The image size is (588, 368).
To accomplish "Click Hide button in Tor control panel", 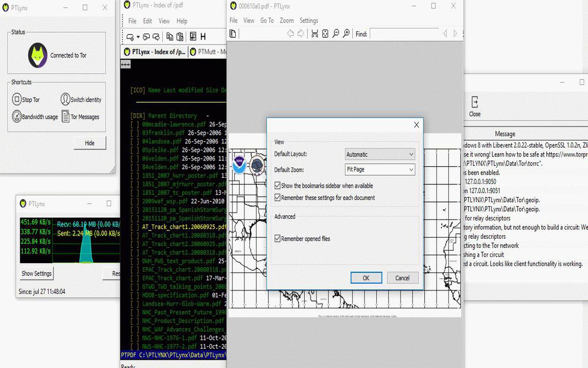I will 90,143.
